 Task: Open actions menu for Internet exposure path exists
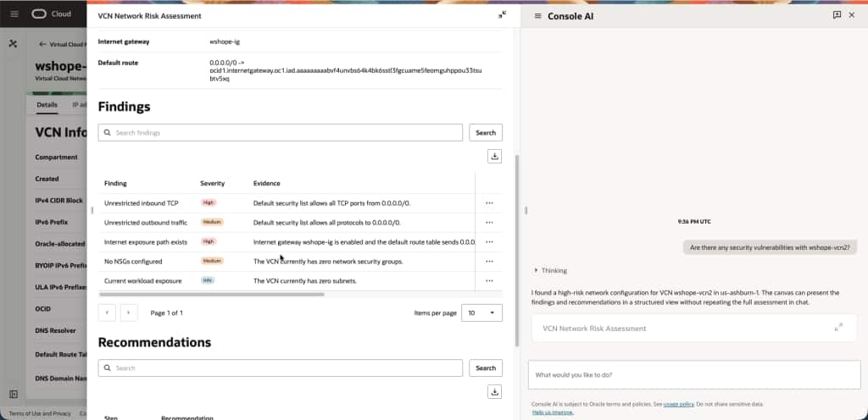(489, 242)
